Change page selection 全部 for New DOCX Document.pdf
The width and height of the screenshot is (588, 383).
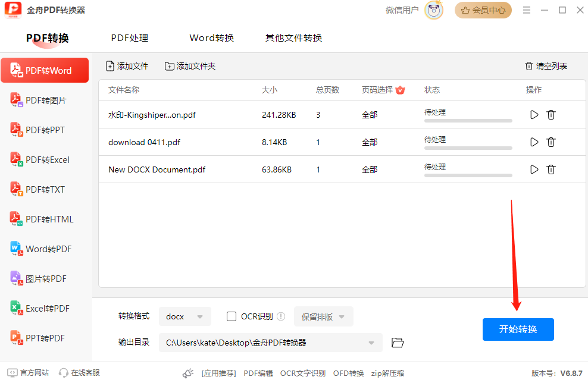[370, 169]
